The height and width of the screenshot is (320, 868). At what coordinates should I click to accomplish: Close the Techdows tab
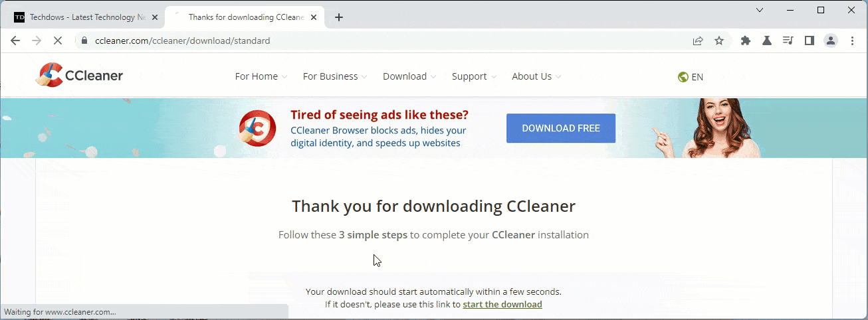[155, 17]
